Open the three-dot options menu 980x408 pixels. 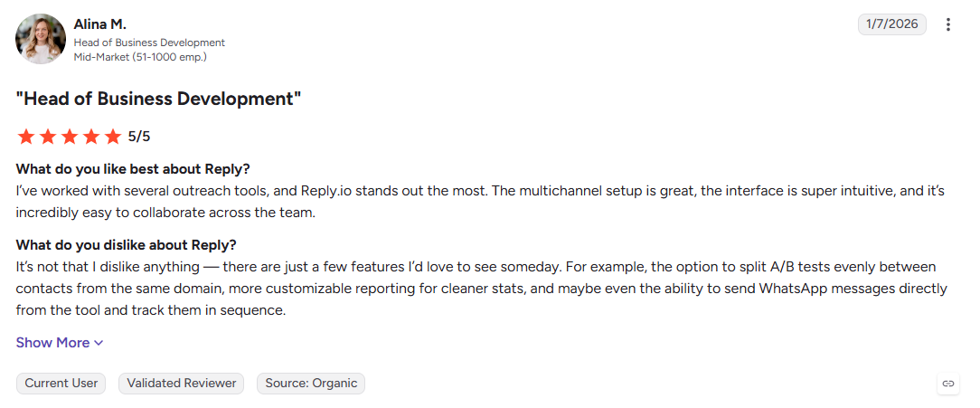coord(948,24)
